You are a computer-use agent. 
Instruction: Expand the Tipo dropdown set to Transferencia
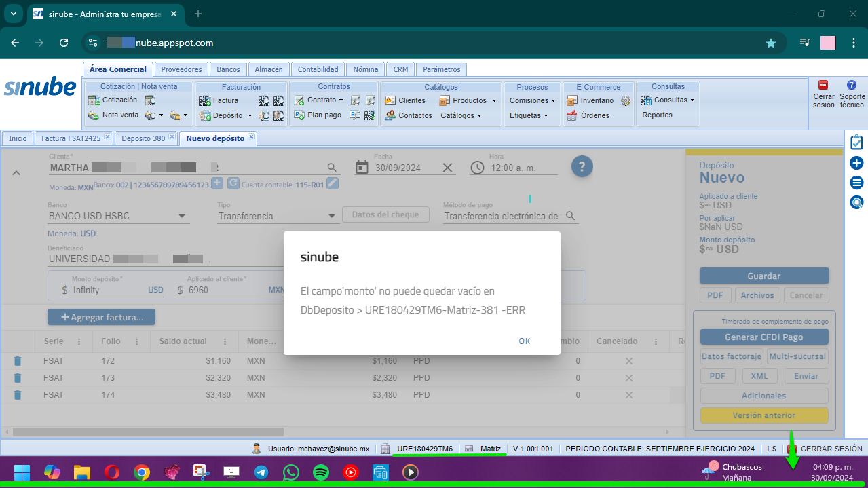[x=332, y=217]
